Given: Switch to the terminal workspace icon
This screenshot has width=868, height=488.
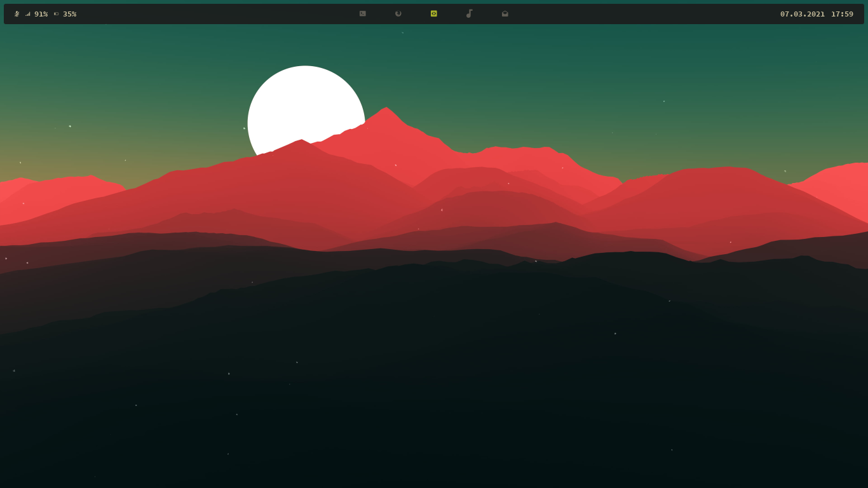Looking at the screenshot, I should 363,13.
